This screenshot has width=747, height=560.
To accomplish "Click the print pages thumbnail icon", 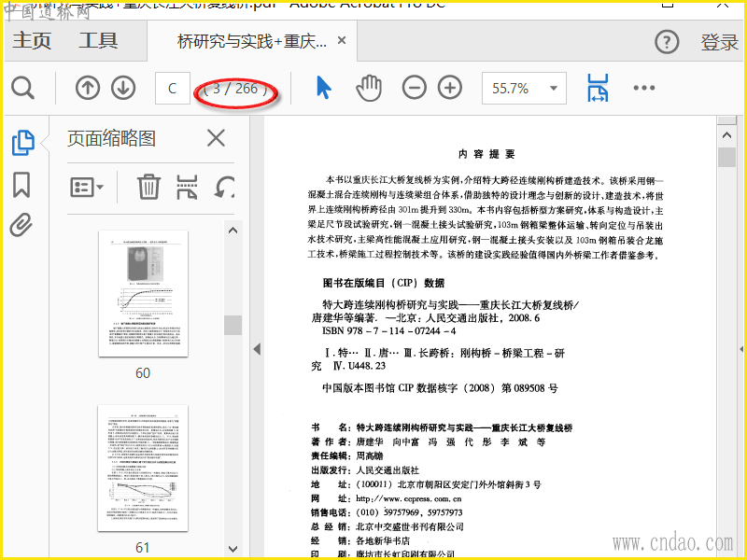I will [x=187, y=187].
